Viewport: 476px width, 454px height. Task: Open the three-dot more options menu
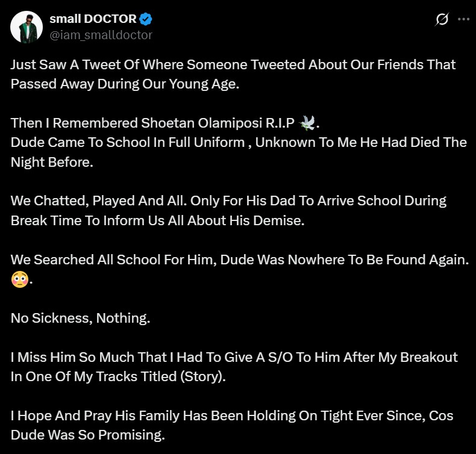463,19
